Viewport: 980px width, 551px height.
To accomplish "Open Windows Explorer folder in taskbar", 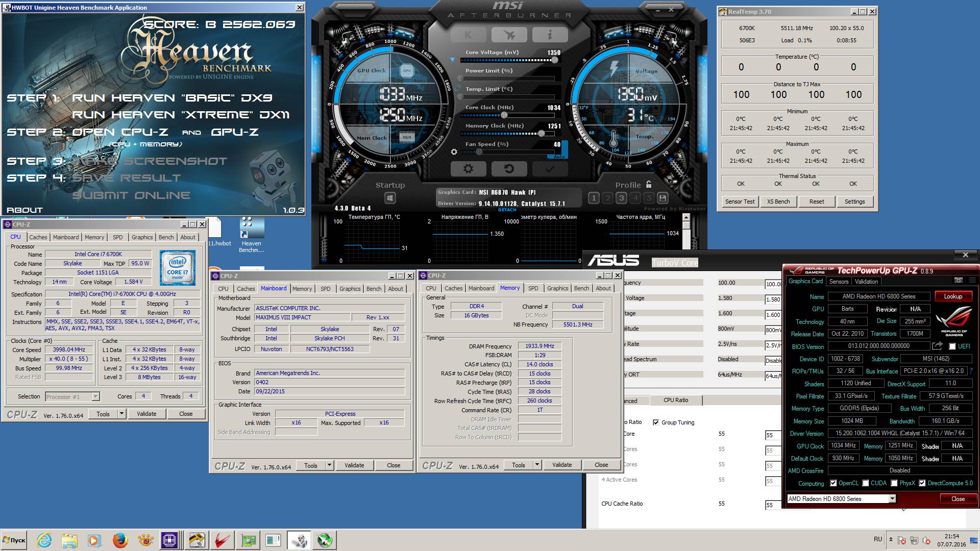I will [x=69, y=540].
